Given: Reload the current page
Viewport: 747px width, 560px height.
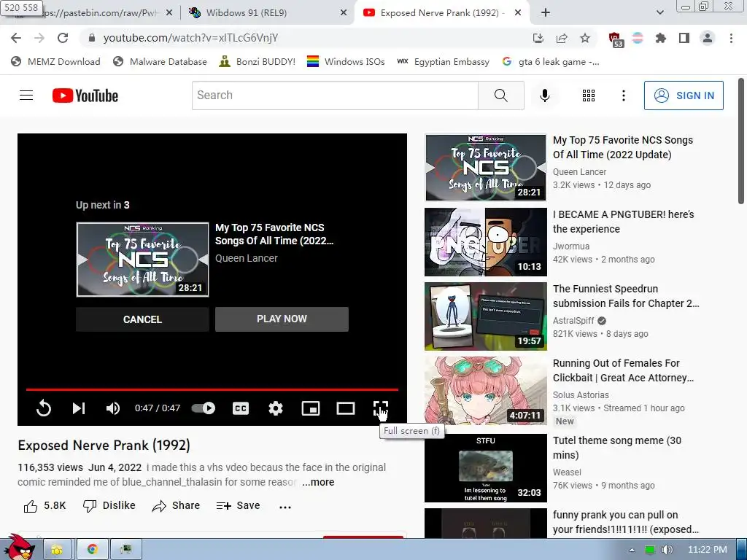Looking at the screenshot, I should pos(63,38).
